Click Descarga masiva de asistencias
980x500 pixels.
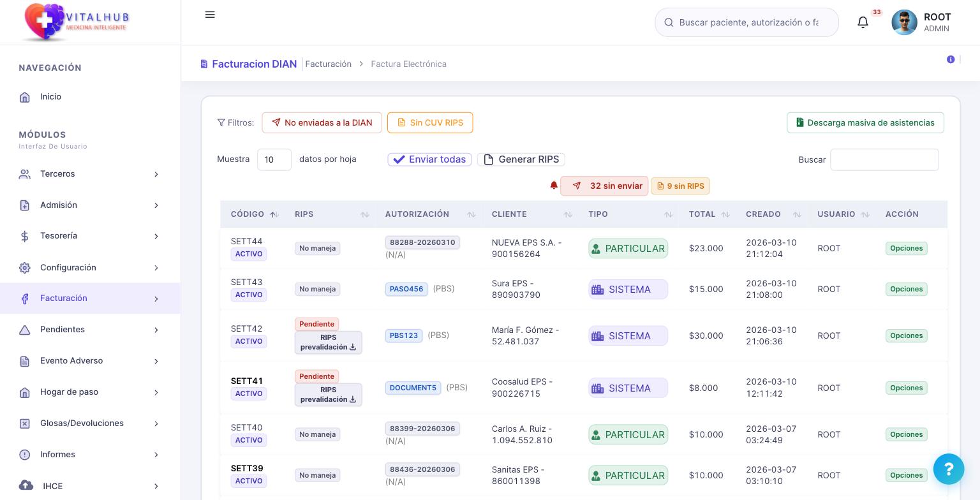tap(865, 122)
